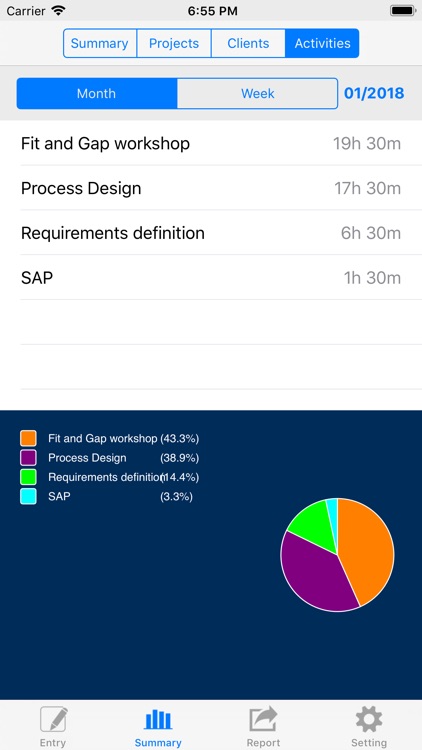This screenshot has height=750, width=422.
Task: Tap the orange slice of pie chart
Action: 367,550
